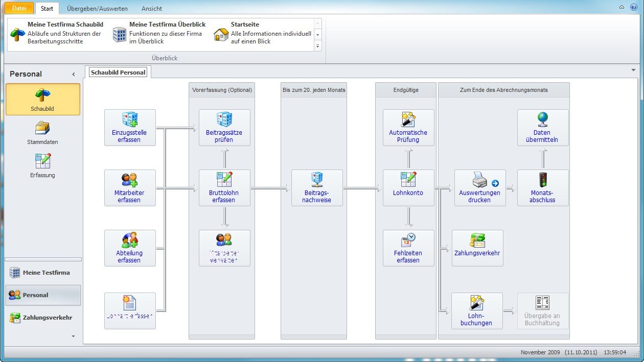Click the Mitarbeiter erfassen icon
Image resolution: width=644 pixels, height=362 pixels.
click(x=130, y=180)
